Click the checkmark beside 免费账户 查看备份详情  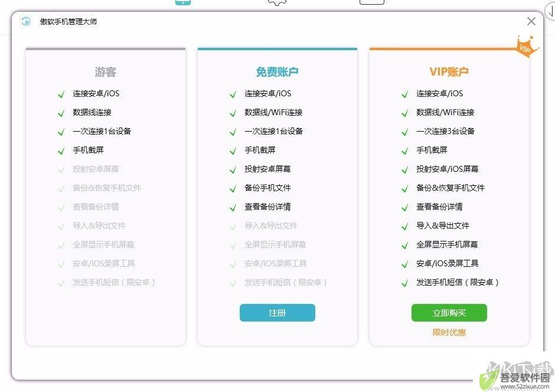point(233,208)
